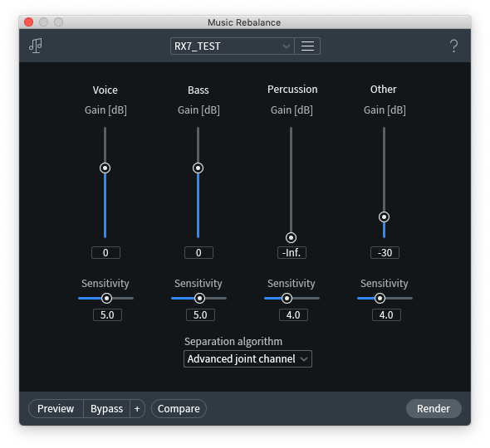Click the Bass gain slider handle
This screenshot has width=490, height=448.
coord(198,168)
